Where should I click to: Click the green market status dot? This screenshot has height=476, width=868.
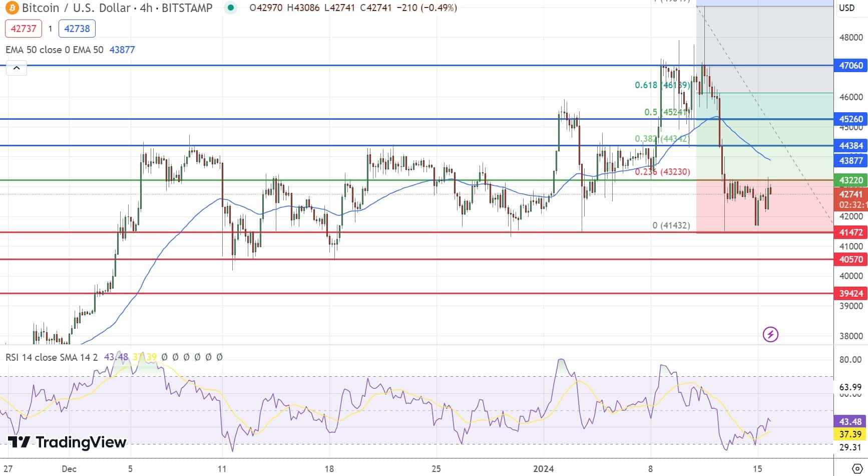(230, 8)
